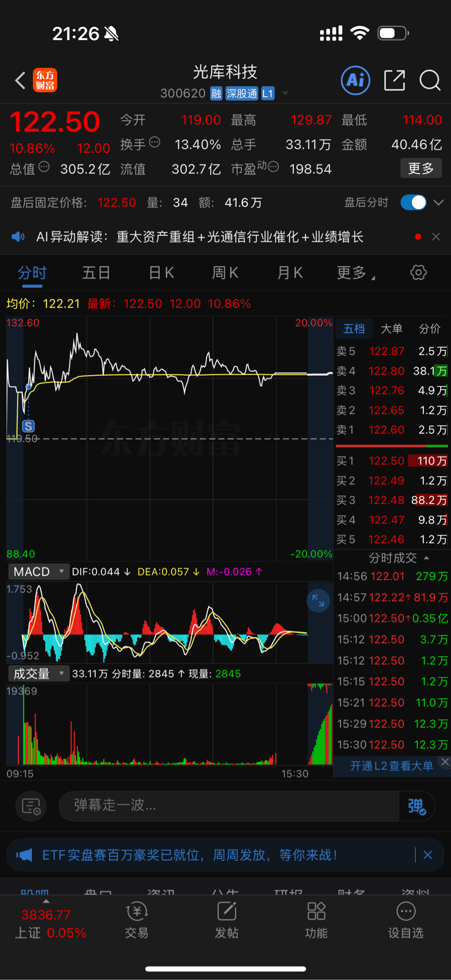The height and width of the screenshot is (980, 451).
Task: Tap the 14:56 122.01 trade row
Action: point(392,577)
